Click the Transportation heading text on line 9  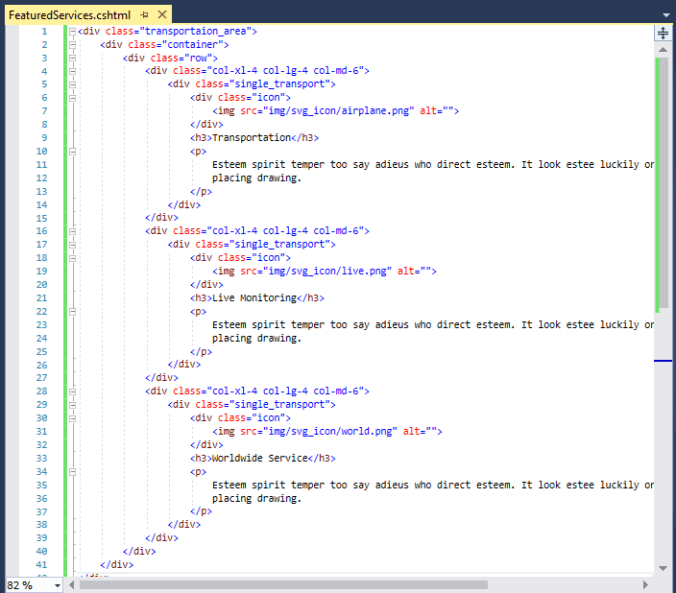tap(251, 138)
